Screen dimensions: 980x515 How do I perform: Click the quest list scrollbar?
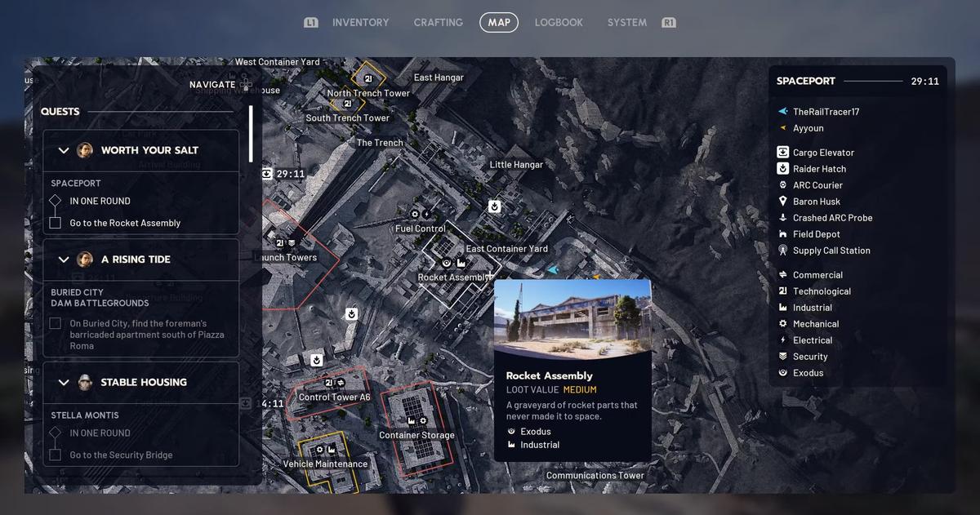[x=251, y=134]
